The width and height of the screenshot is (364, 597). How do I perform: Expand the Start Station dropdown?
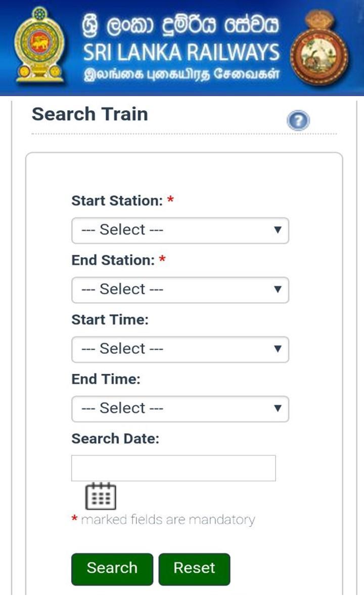(x=180, y=230)
